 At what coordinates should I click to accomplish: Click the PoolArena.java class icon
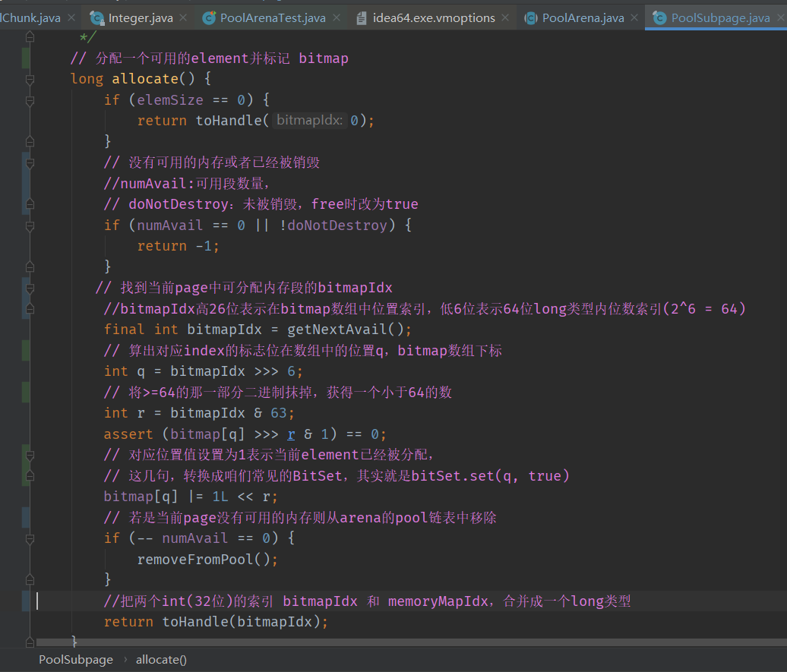tap(530, 18)
